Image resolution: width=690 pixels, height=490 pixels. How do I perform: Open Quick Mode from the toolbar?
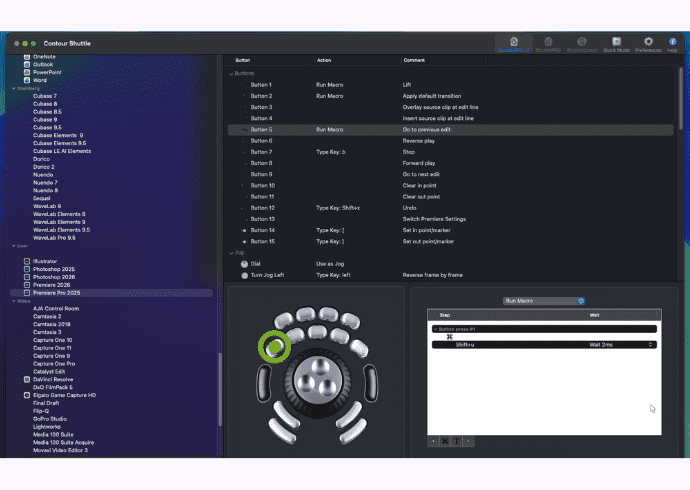616,44
